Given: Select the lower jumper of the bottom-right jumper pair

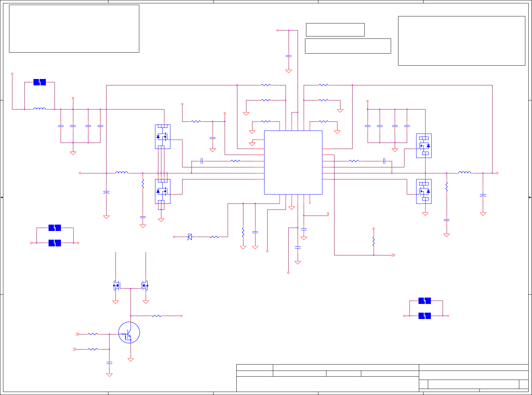Looking at the screenshot, I should [x=425, y=316].
